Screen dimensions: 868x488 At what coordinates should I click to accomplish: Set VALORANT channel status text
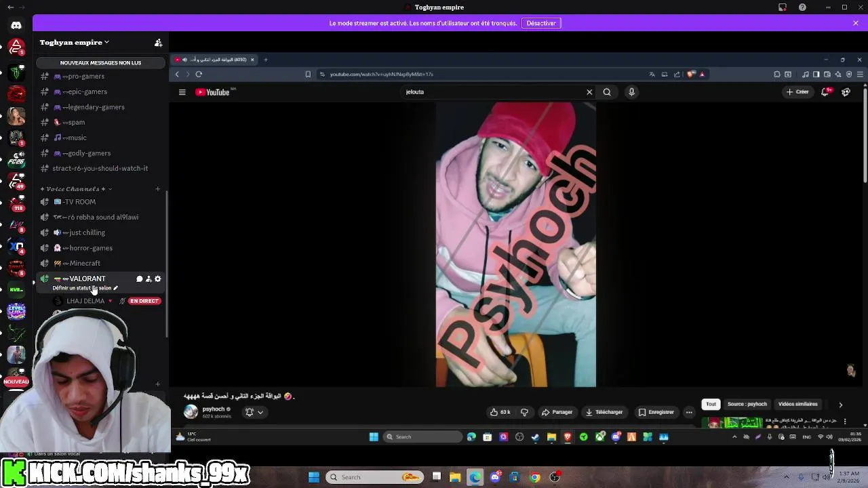tap(85, 288)
